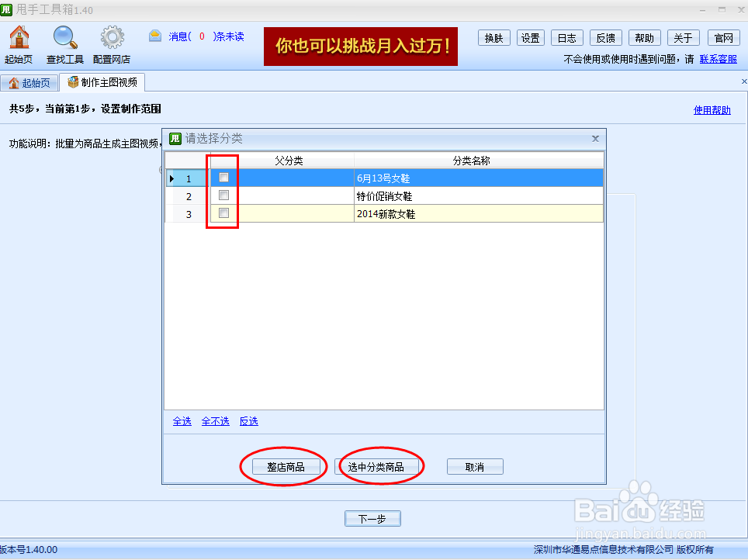Enable the checkbox for 特价促销女鞋
This screenshot has width=748, height=560.
pos(223,195)
